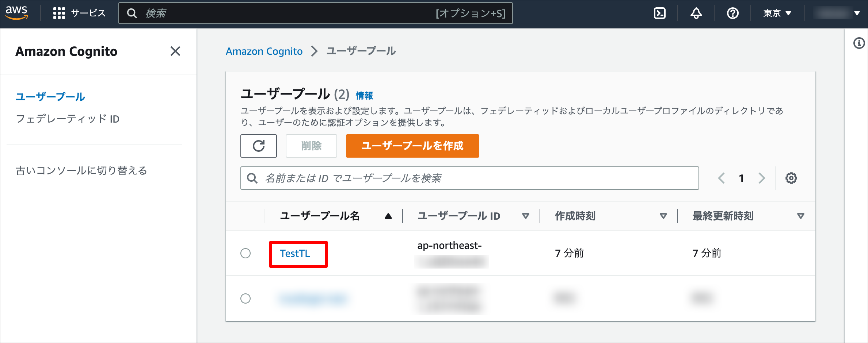This screenshot has width=868, height=343.
Task: Open the table preferences gear
Action: coord(791,178)
